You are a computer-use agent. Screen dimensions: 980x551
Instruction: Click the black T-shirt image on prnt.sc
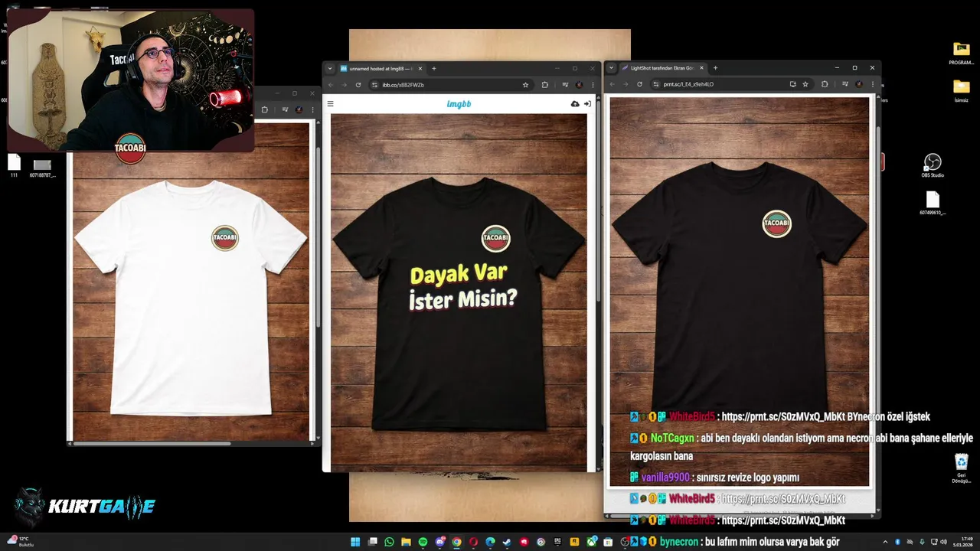click(740, 291)
